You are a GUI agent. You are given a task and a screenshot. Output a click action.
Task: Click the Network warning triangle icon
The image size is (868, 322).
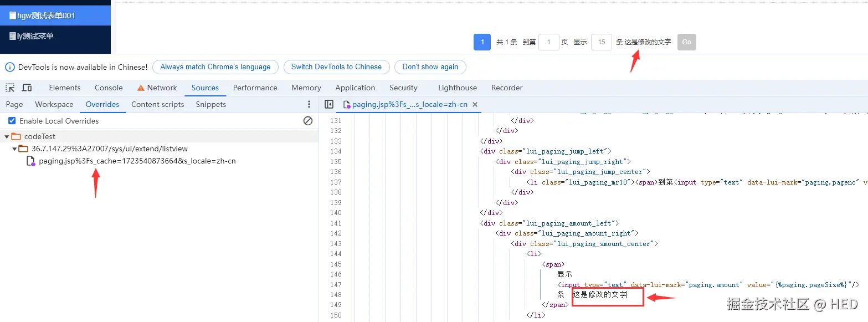141,88
